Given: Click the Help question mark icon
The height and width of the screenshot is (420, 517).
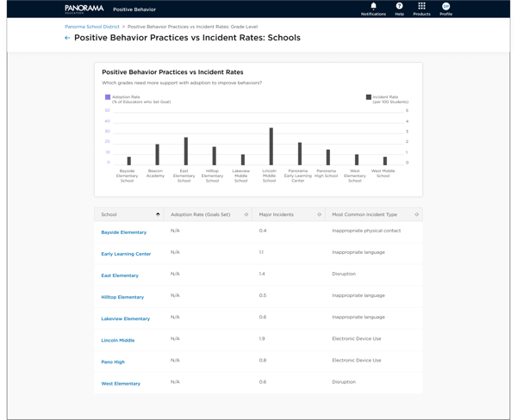Looking at the screenshot, I should [399, 7].
